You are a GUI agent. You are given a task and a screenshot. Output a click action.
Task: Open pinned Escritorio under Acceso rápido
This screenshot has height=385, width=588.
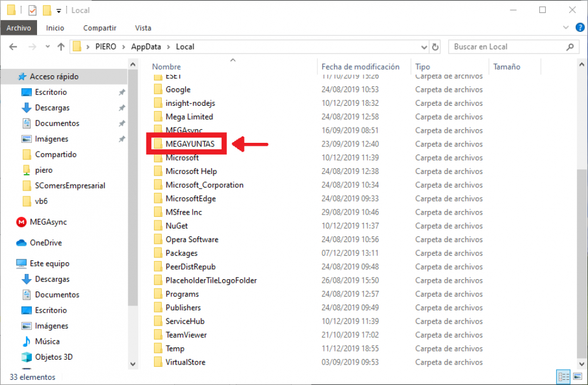coord(51,92)
